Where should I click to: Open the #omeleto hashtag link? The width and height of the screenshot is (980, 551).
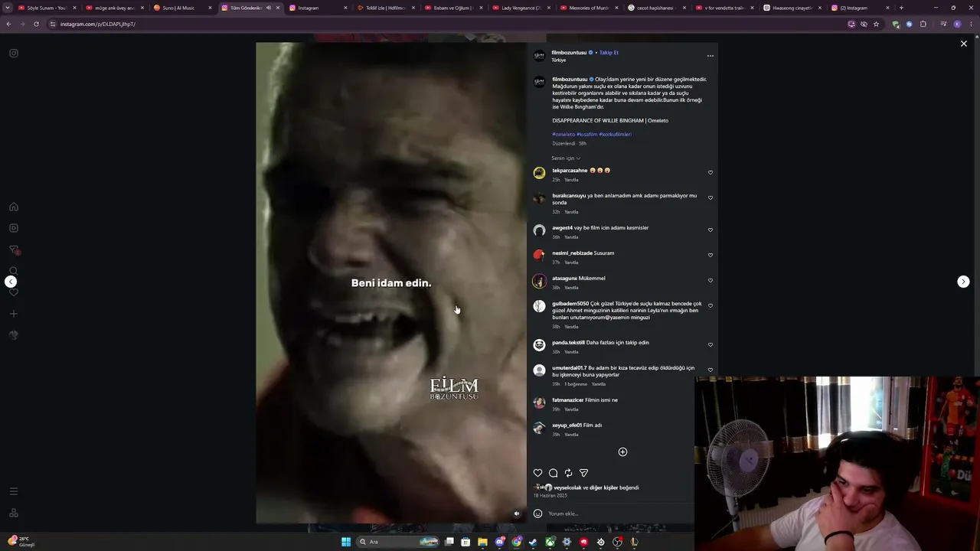563,135
